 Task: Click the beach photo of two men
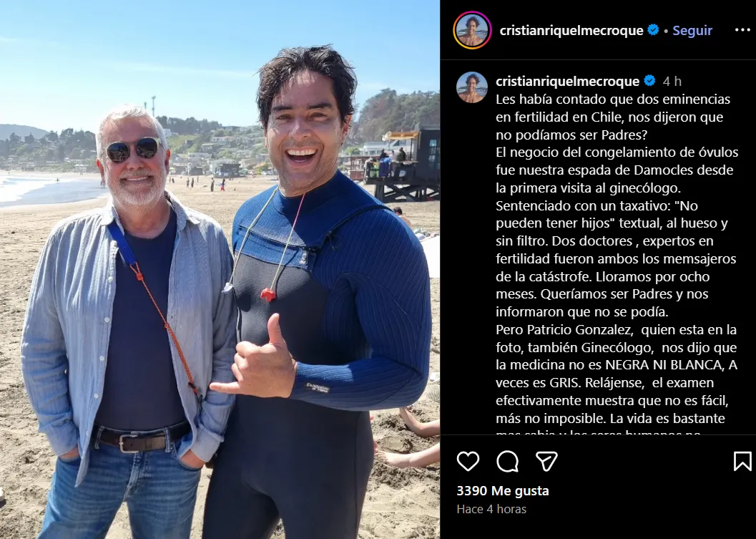[x=220, y=269]
